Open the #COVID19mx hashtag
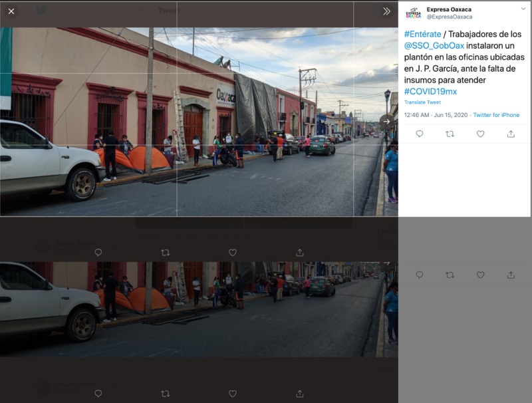The height and width of the screenshot is (403, 532). 430,91
